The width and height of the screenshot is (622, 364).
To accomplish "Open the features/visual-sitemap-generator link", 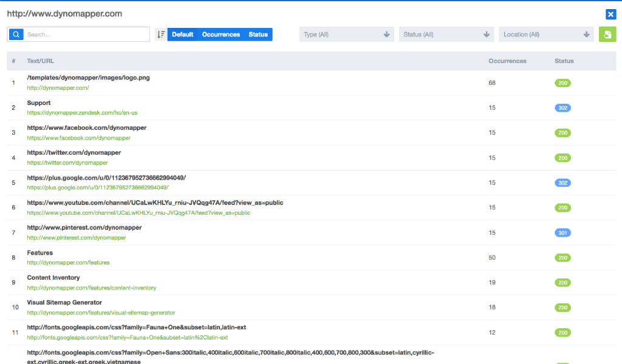I will click(x=101, y=313).
